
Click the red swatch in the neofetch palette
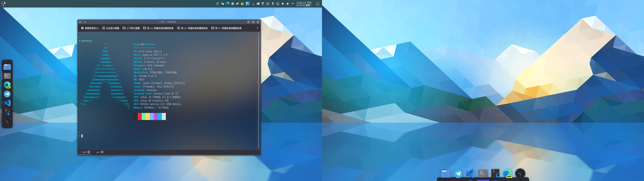[140, 116]
